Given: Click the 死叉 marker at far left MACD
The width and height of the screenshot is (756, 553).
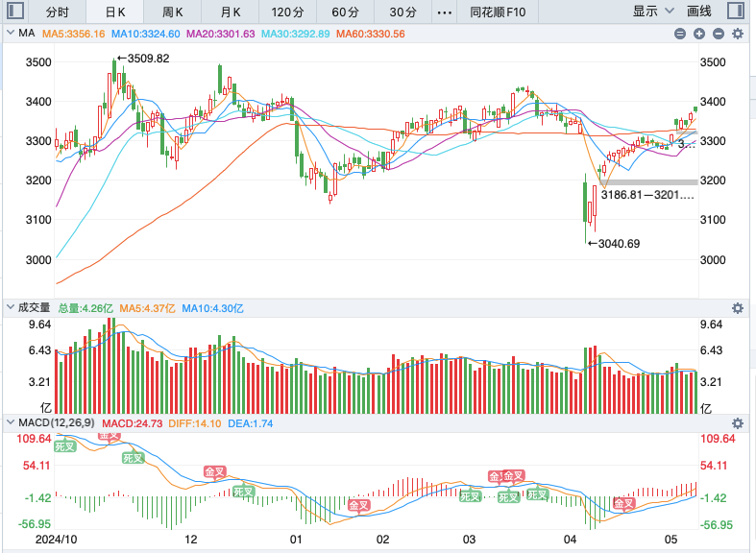Looking at the screenshot, I should 65,446.
